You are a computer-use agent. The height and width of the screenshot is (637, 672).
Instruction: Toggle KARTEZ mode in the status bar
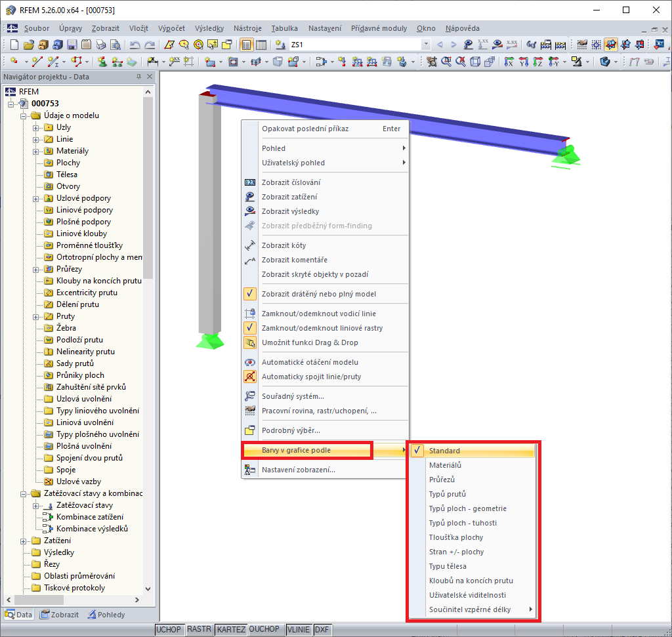coord(231,629)
